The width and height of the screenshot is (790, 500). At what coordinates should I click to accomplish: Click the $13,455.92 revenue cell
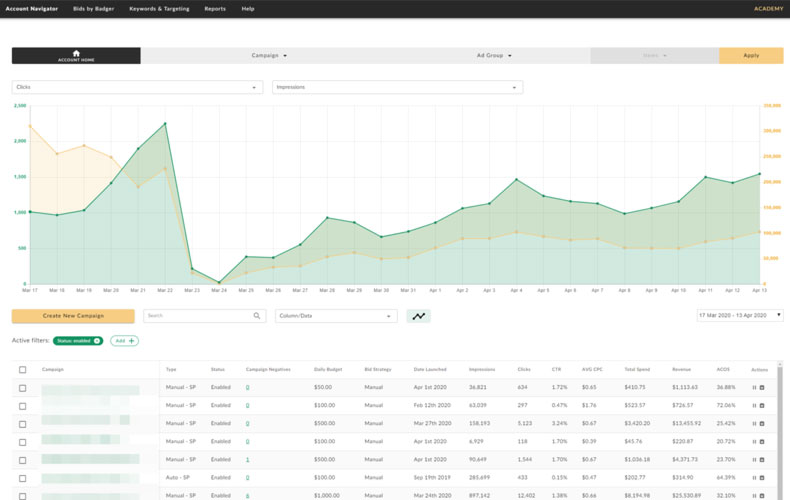[686, 423]
